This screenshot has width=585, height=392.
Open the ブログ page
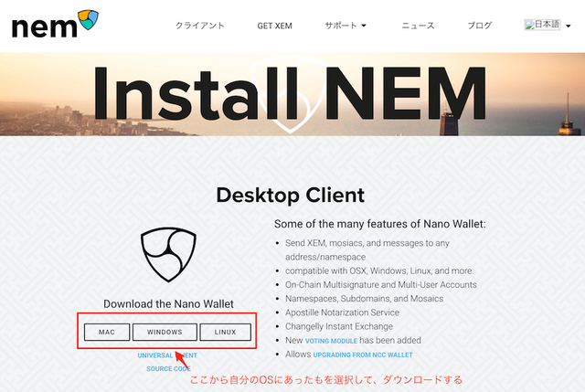(480, 26)
